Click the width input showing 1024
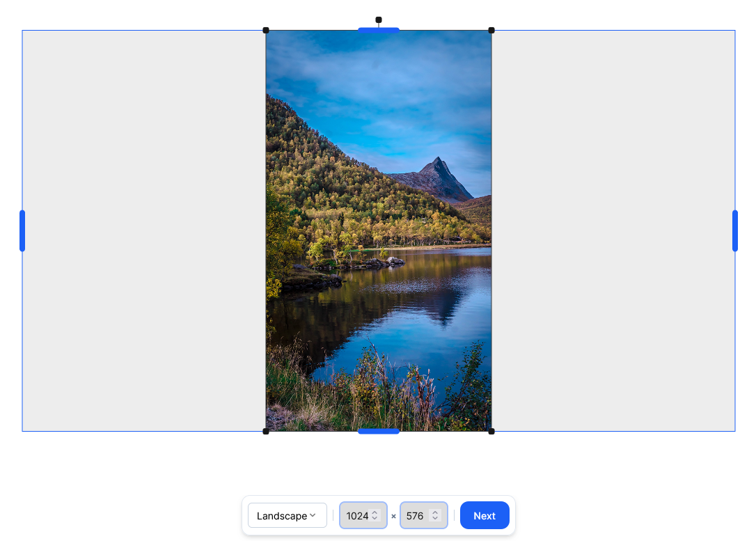This screenshot has width=756, height=541. [x=356, y=515]
